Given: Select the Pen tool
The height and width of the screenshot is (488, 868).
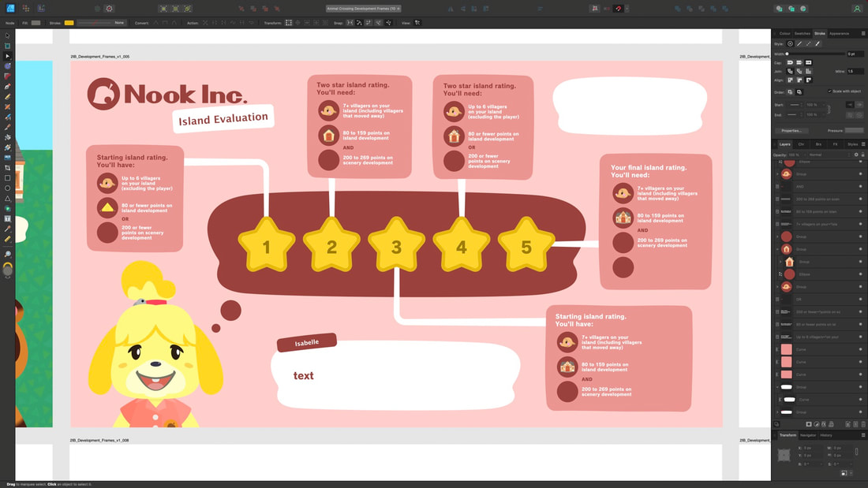Looking at the screenshot, I should click(7, 87).
